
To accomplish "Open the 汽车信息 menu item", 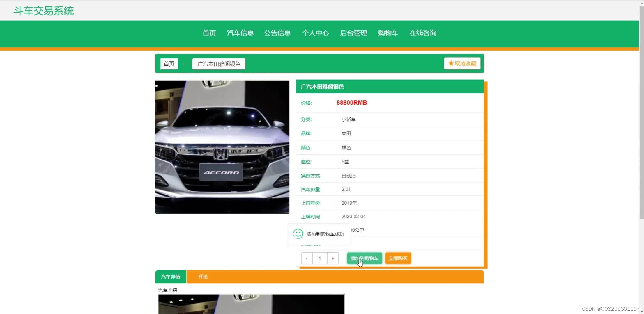I will click(x=240, y=33).
